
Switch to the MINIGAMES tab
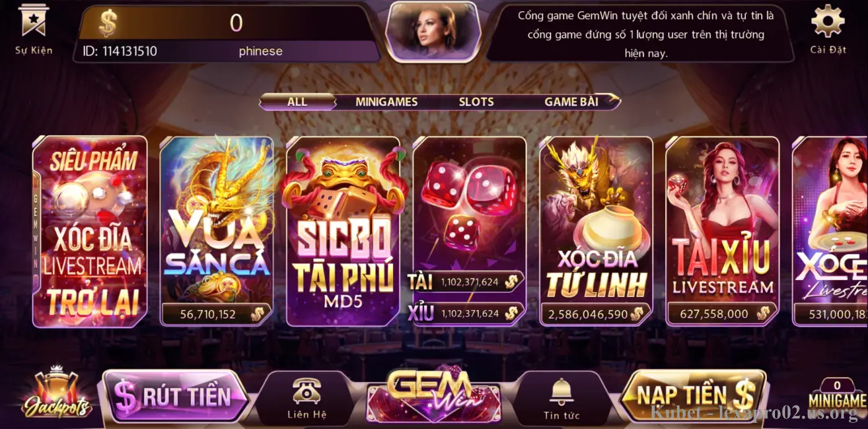(386, 102)
